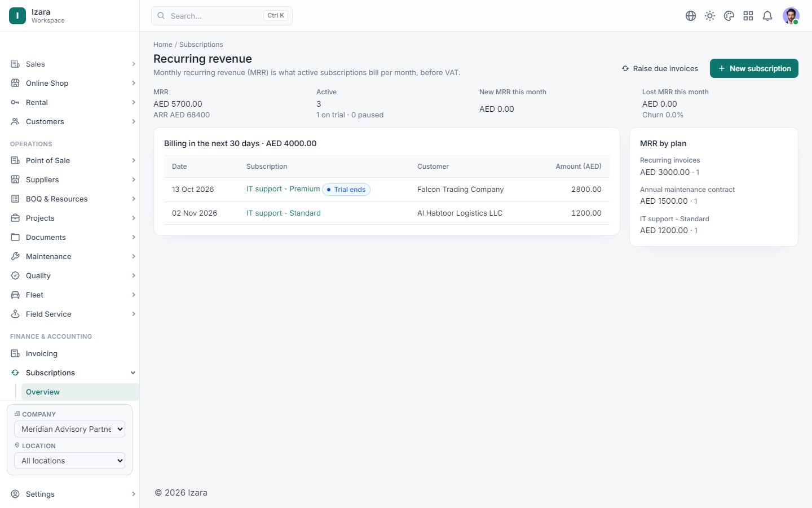Open the Company dropdown selector
Image resolution: width=812 pixels, height=508 pixels.
pos(69,429)
